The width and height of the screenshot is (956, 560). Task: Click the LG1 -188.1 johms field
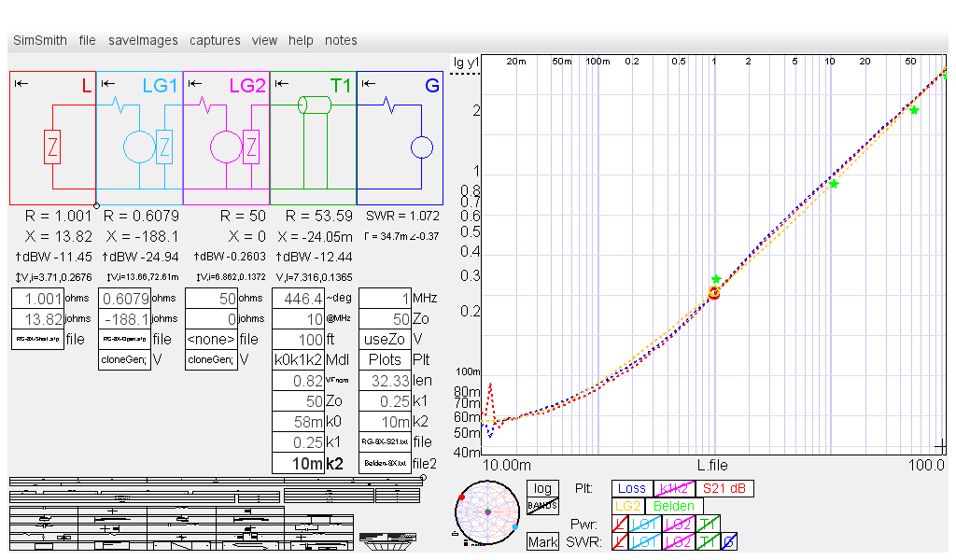tap(125, 318)
